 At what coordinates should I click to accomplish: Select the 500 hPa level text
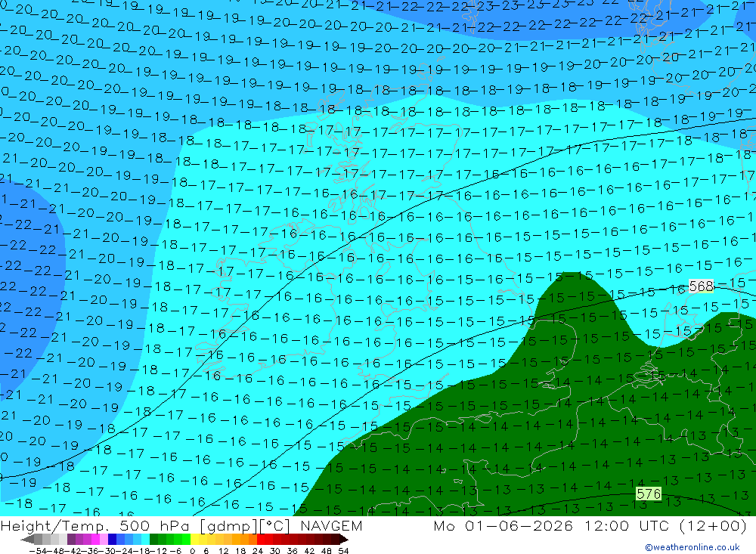point(156,525)
